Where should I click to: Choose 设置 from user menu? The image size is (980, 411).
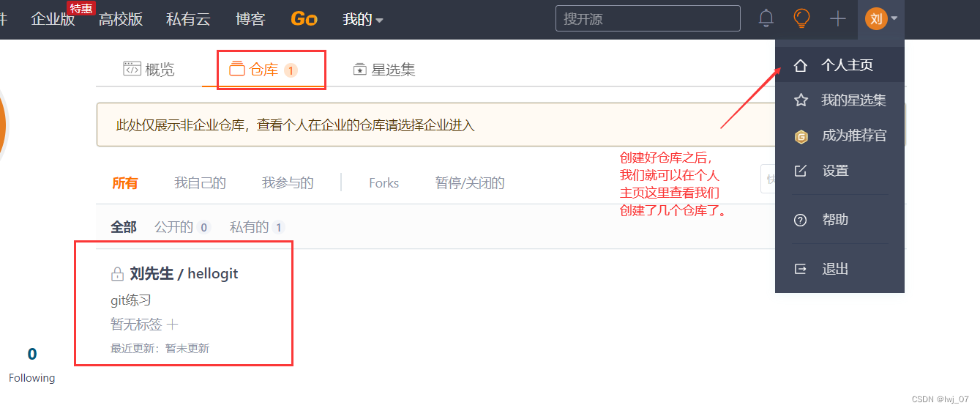coord(839,171)
